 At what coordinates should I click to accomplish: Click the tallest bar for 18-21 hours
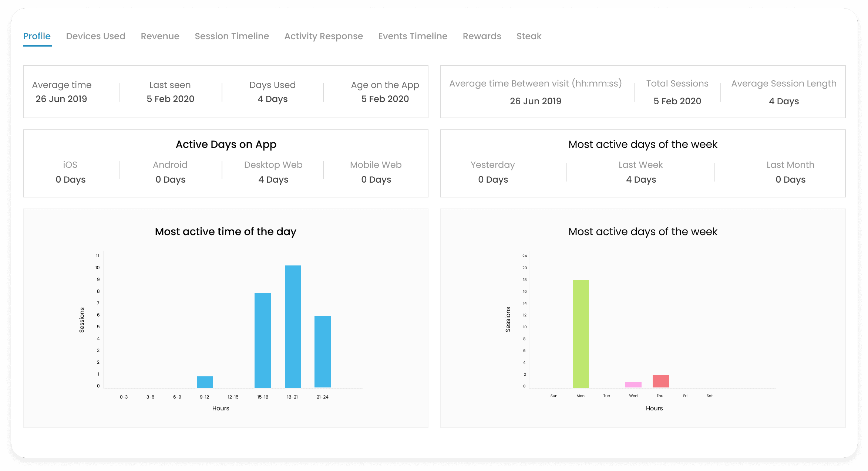pos(293,325)
